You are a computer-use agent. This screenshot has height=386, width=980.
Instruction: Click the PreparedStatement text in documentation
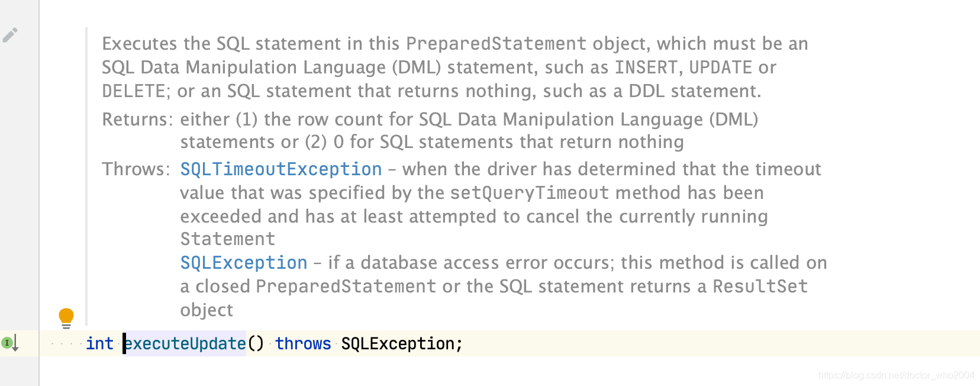click(x=496, y=43)
